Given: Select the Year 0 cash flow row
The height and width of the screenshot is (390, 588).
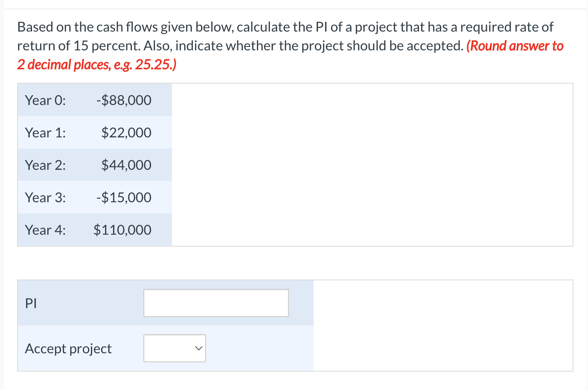Looking at the screenshot, I should (94, 100).
